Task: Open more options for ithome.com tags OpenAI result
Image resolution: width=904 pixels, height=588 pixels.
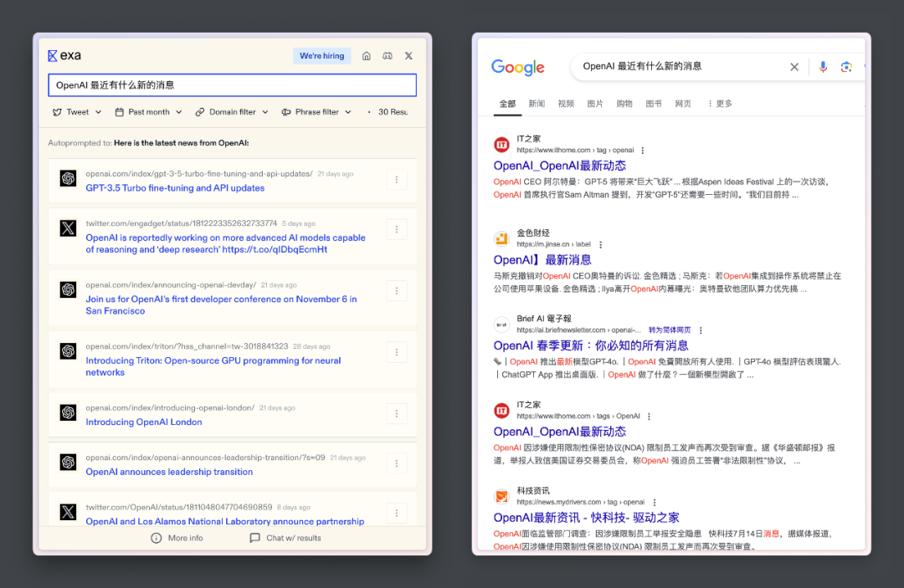Action: coord(649,417)
